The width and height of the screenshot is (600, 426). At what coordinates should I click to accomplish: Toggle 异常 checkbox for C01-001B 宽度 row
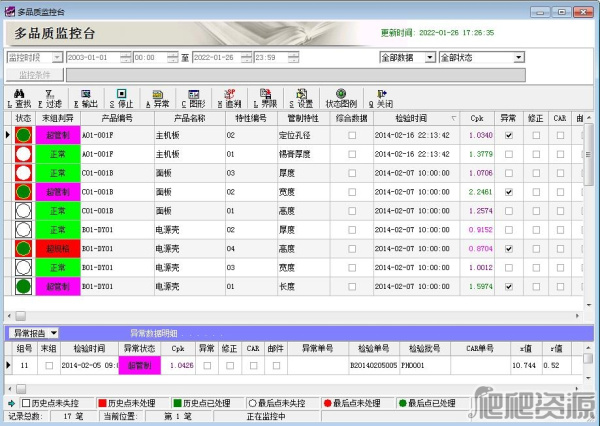pyautogui.click(x=509, y=192)
